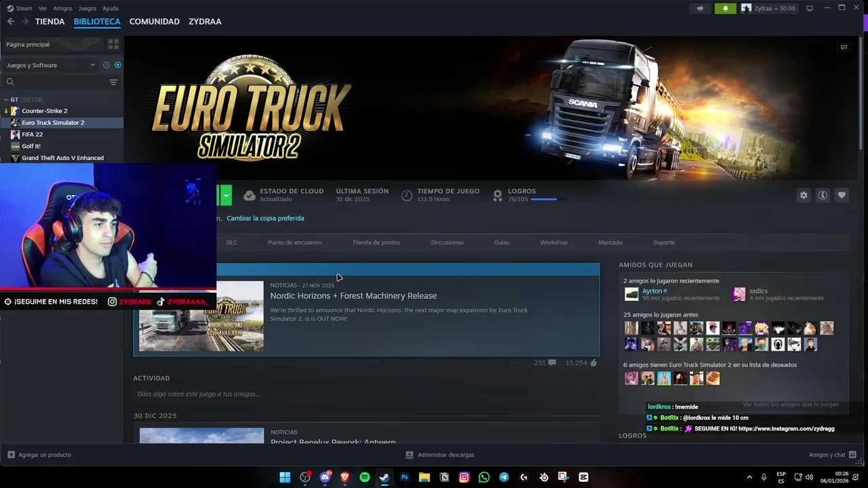This screenshot has height=488, width=868.
Task: Go to the TIENDA section
Action: (50, 22)
